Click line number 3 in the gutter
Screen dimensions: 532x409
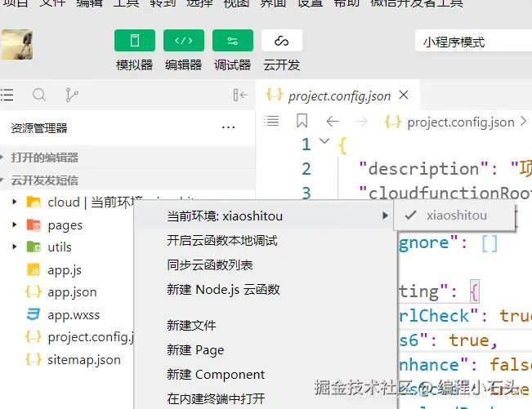(306, 193)
